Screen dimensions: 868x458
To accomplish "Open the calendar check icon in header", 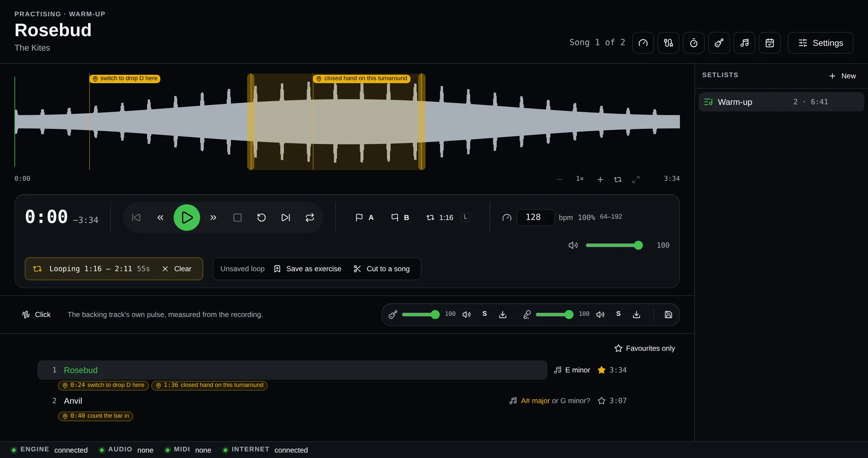I will coord(770,43).
